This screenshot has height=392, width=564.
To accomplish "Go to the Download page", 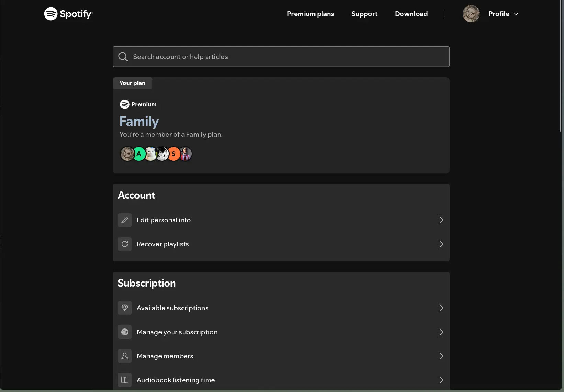I will point(411,14).
